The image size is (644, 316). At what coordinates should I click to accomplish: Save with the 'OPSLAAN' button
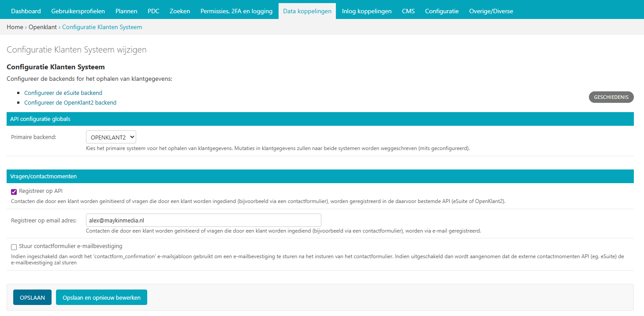click(32, 297)
